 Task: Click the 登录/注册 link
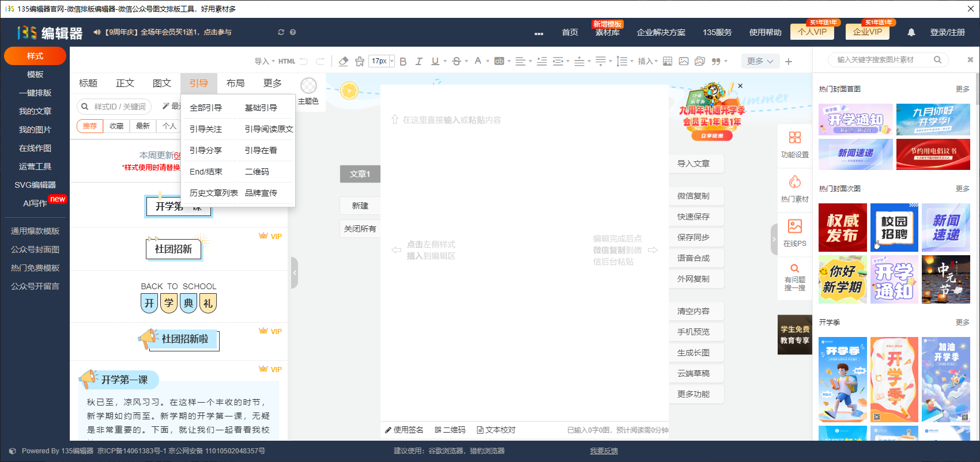947,32
